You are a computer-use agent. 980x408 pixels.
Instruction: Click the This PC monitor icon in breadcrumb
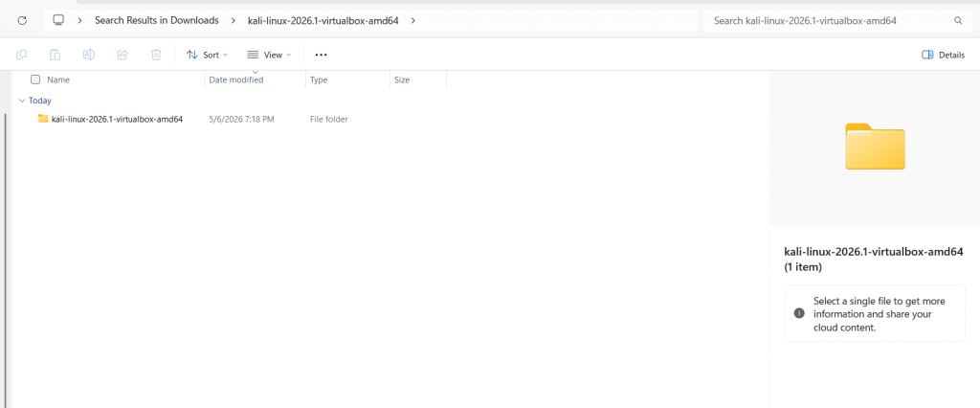coord(58,21)
